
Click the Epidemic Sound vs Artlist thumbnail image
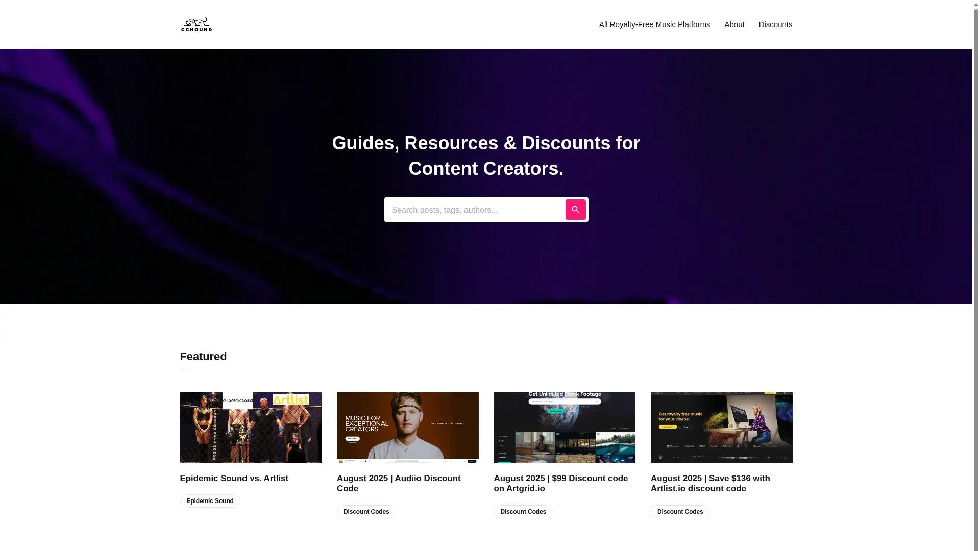click(250, 428)
